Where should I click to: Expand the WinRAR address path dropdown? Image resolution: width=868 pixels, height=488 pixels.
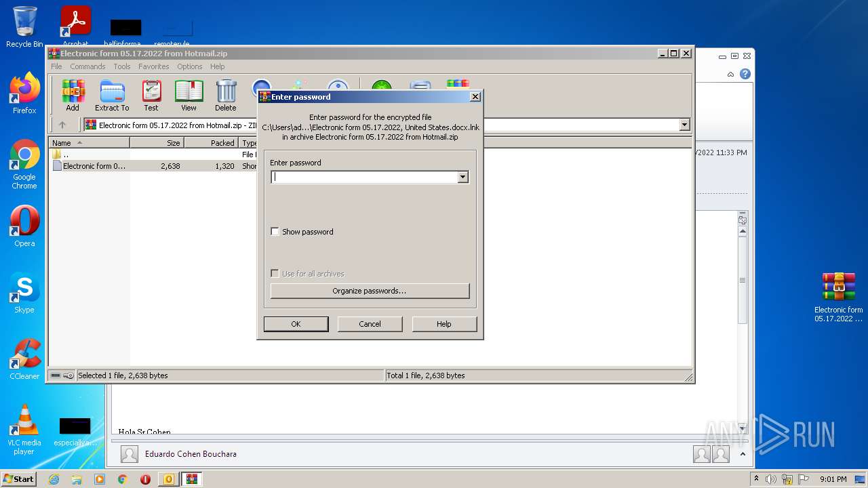pos(684,125)
